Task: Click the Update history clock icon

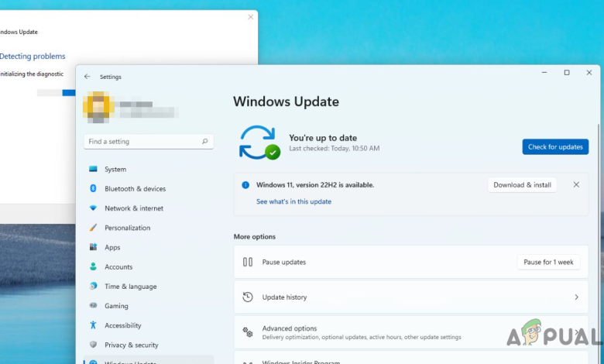Action: pyautogui.click(x=248, y=297)
